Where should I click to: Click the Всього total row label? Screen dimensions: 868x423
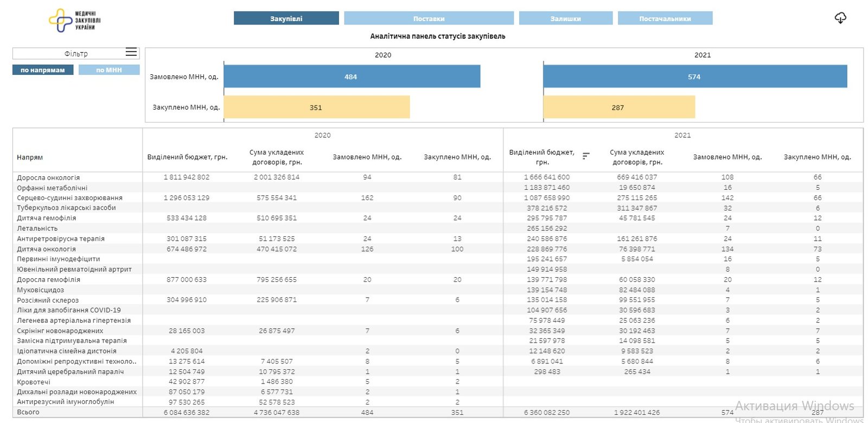pos(28,412)
